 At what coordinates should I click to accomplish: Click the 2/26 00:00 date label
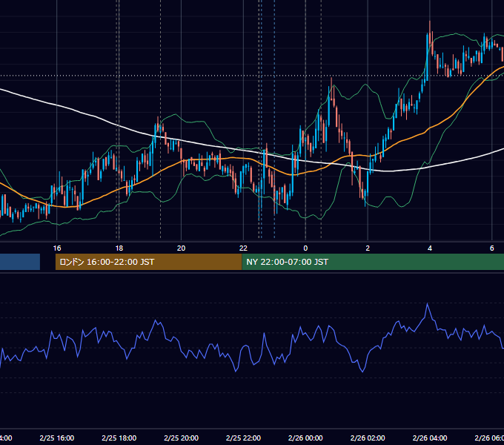[305, 438]
